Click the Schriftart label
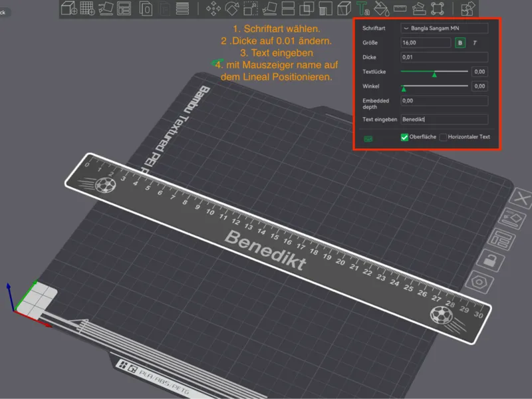532x399 pixels. [x=374, y=28]
